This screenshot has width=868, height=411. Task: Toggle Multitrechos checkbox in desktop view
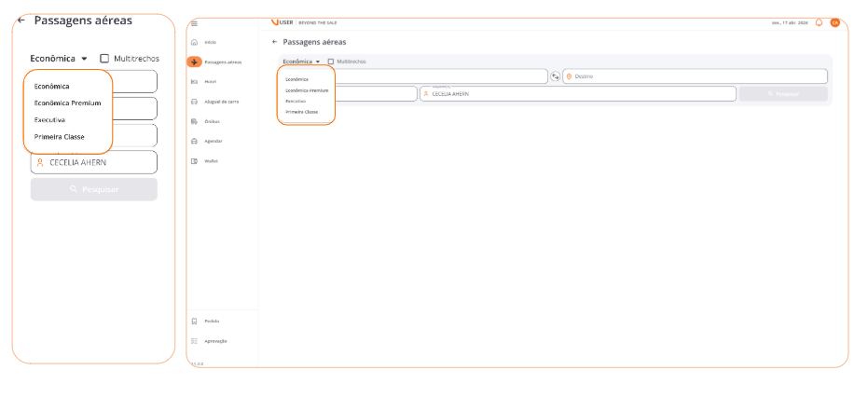click(x=330, y=62)
